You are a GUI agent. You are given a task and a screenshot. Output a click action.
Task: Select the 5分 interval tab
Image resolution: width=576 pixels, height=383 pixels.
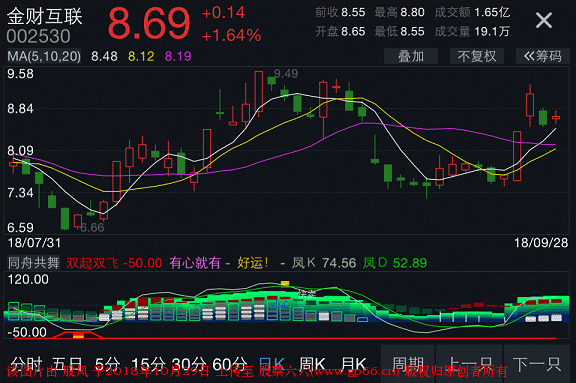pos(108,364)
